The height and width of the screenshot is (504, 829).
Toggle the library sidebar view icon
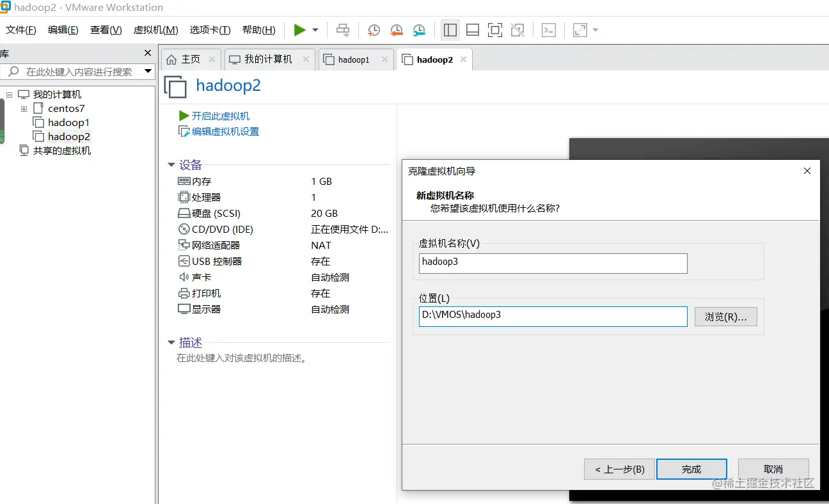(x=450, y=30)
